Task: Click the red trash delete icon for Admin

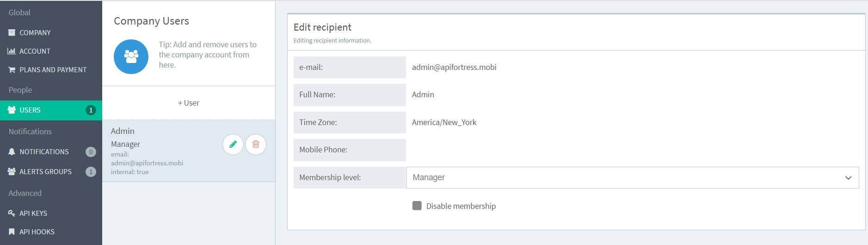Action: 256,144
